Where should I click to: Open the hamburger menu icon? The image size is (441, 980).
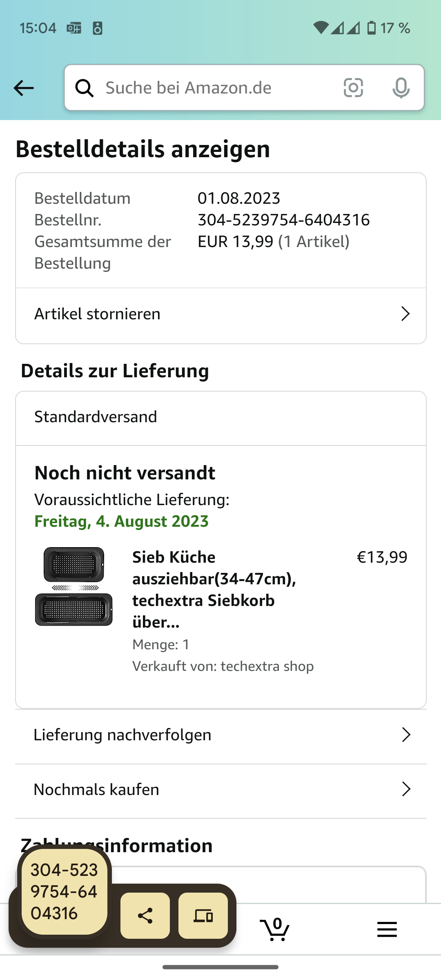387,930
